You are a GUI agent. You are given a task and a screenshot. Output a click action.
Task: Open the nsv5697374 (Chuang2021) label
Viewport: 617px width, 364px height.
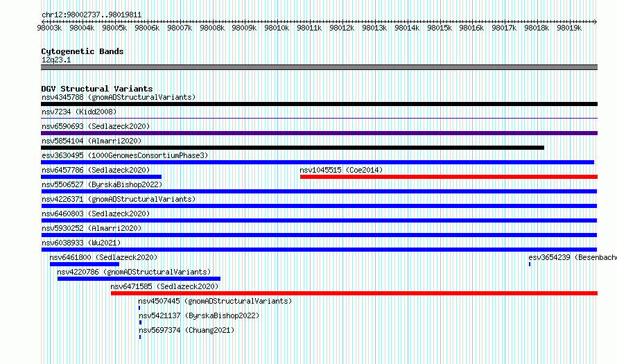(x=186, y=330)
